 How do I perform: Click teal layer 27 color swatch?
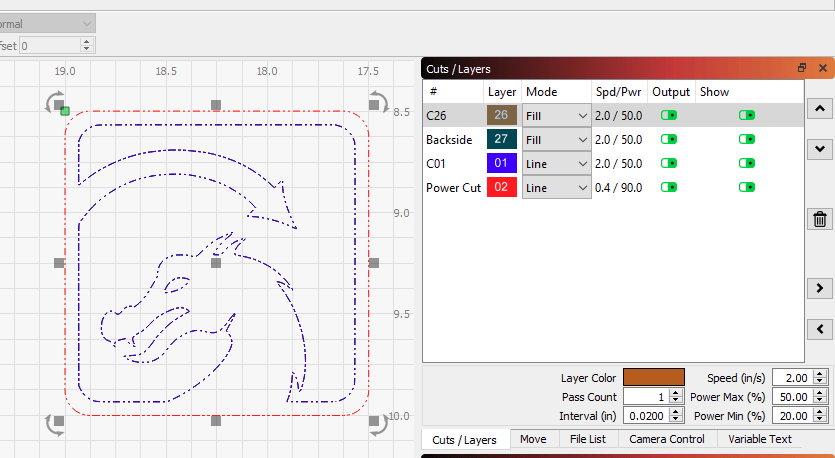[x=502, y=139]
